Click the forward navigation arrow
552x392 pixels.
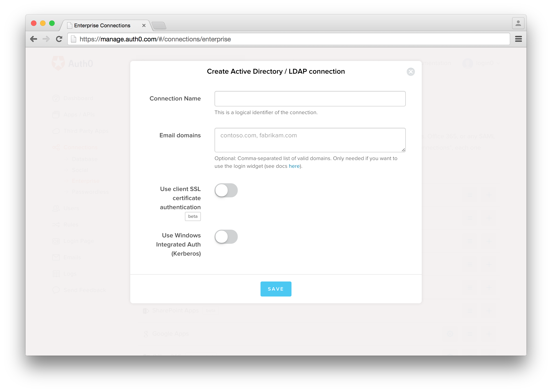pos(46,39)
